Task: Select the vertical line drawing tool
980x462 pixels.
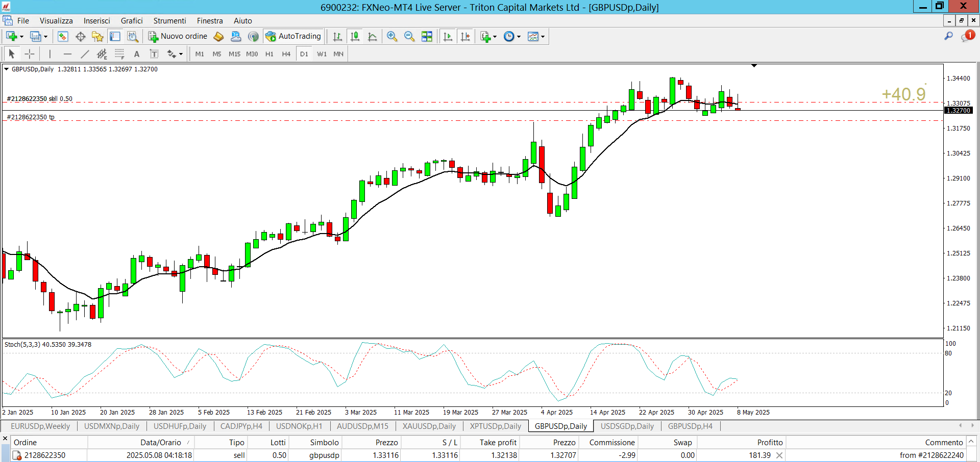Action: (50, 54)
